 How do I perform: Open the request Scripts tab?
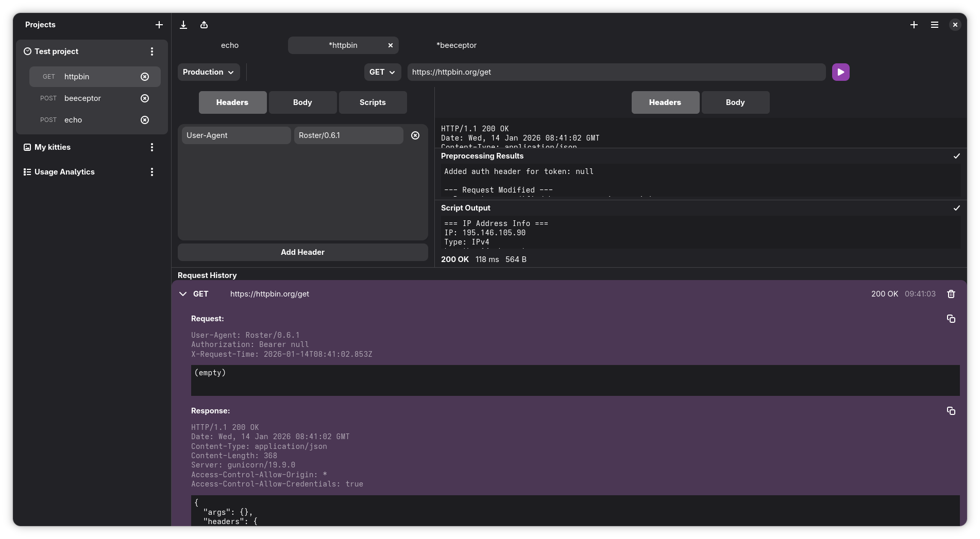pyautogui.click(x=373, y=102)
